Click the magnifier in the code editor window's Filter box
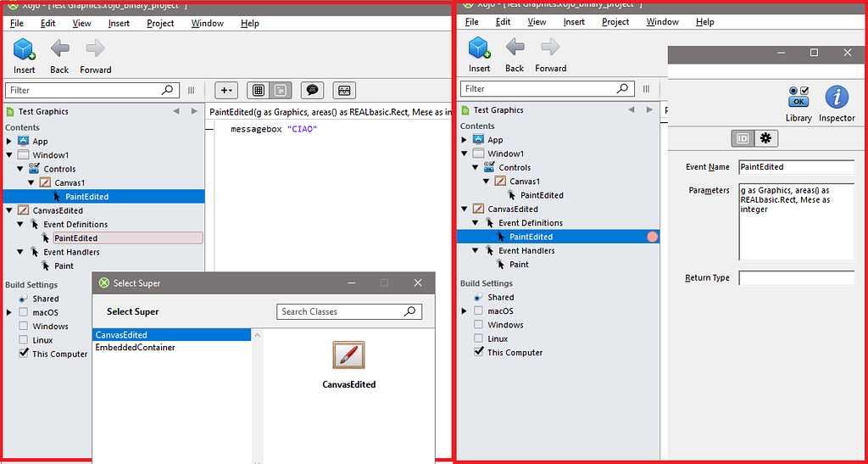 (167, 90)
